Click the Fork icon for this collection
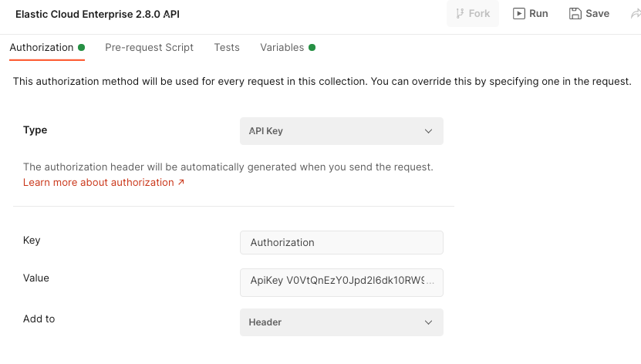 coord(461,13)
